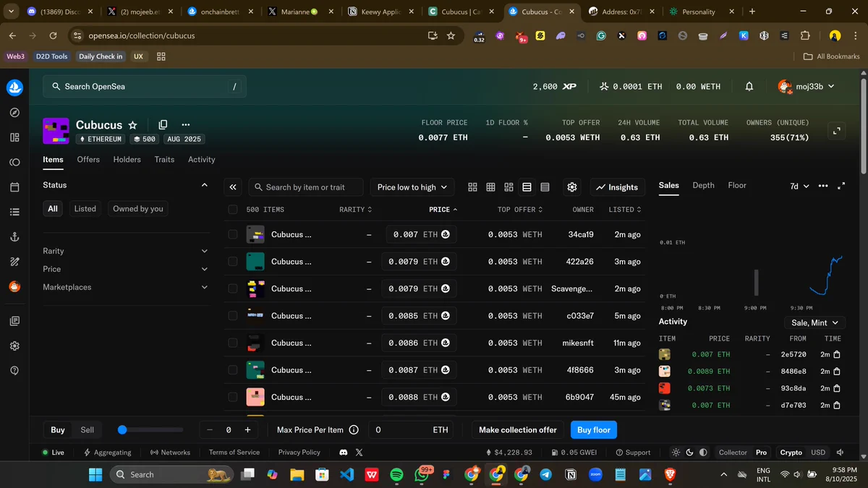Switch to the Offers tab
The width and height of the screenshot is (868, 488).
click(88, 159)
